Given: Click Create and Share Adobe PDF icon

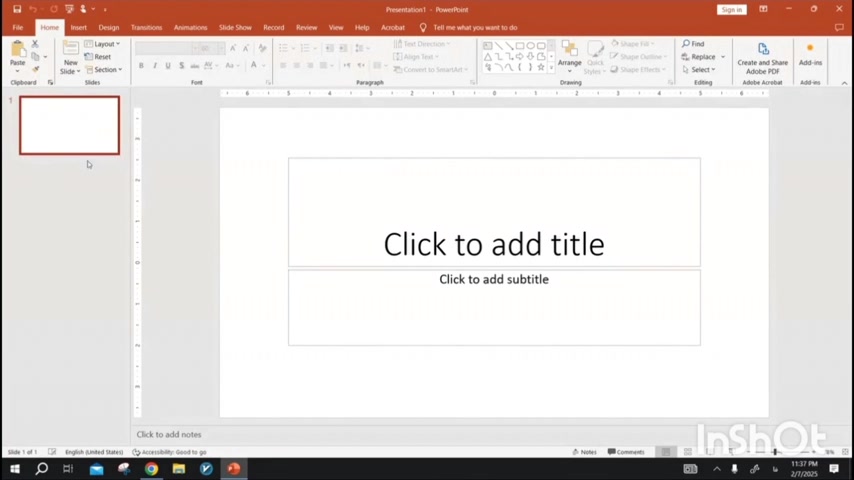Looking at the screenshot, I should [762, 50].
